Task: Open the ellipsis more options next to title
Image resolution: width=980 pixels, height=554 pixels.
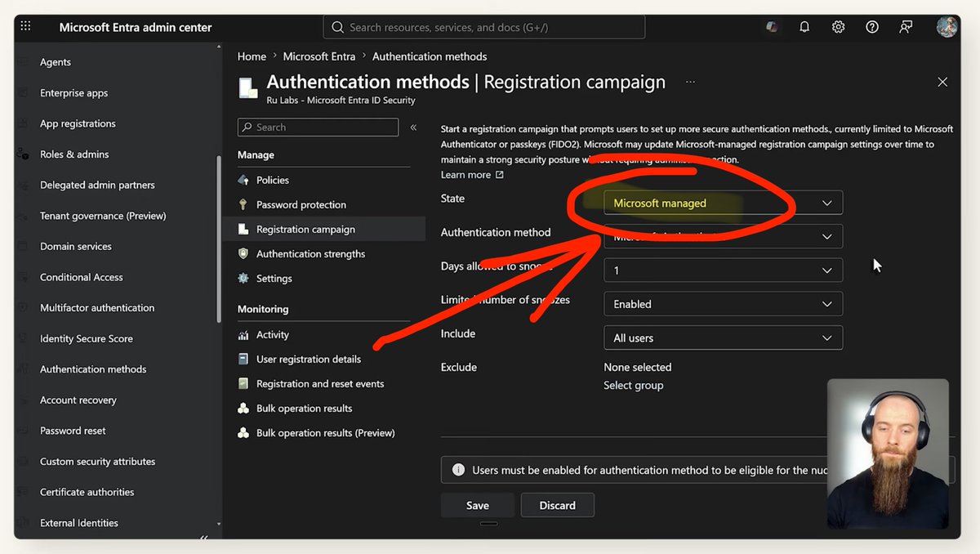Action: click(691, 83)
